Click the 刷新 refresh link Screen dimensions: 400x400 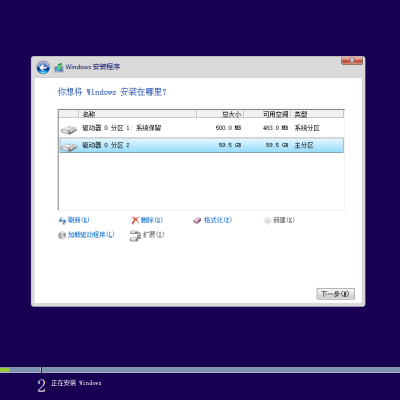click(x=79, y=220)
